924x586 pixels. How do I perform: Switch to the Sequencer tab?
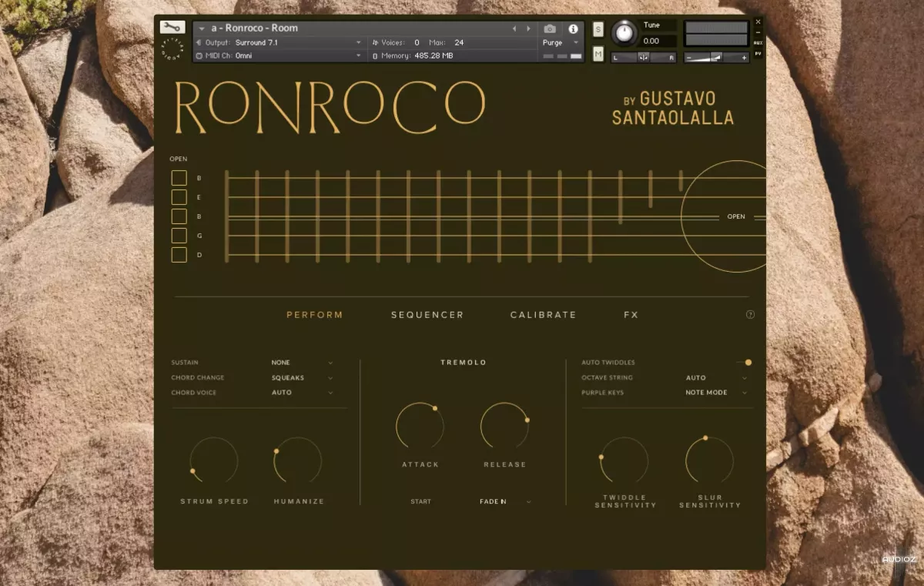(x=427, y=315)
